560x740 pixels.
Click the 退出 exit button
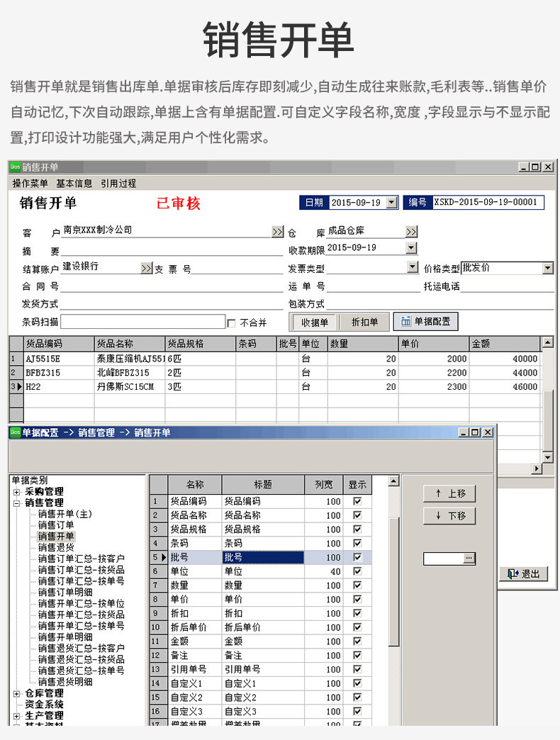coord(524,574)
